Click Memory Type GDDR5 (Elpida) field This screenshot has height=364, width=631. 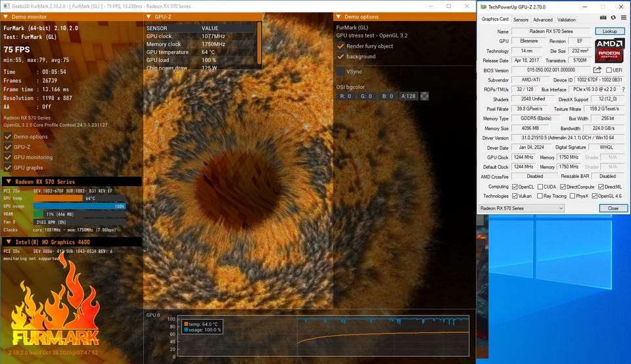(x=536, y=118)
